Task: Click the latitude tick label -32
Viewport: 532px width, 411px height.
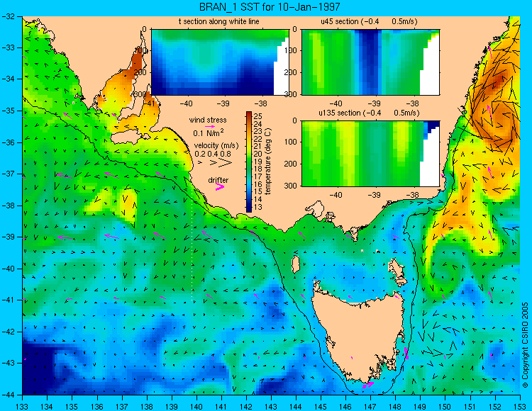Action: click(8, 16)
